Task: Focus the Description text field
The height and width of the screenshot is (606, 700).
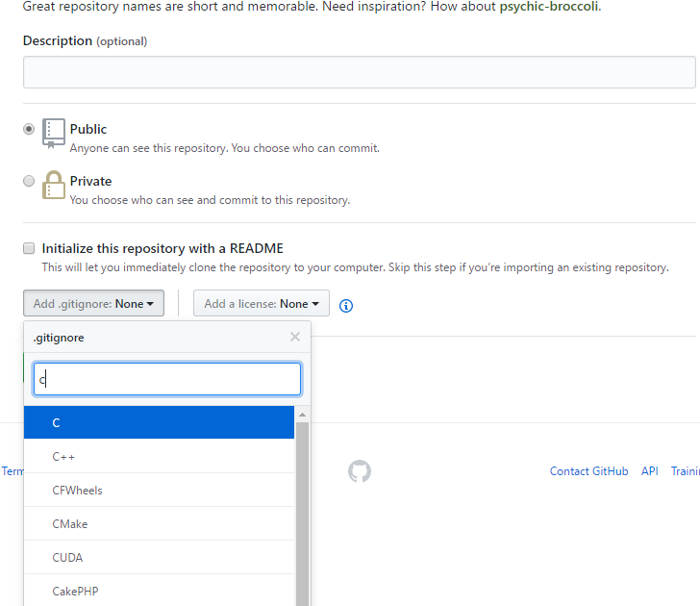Action: (359, 72)
